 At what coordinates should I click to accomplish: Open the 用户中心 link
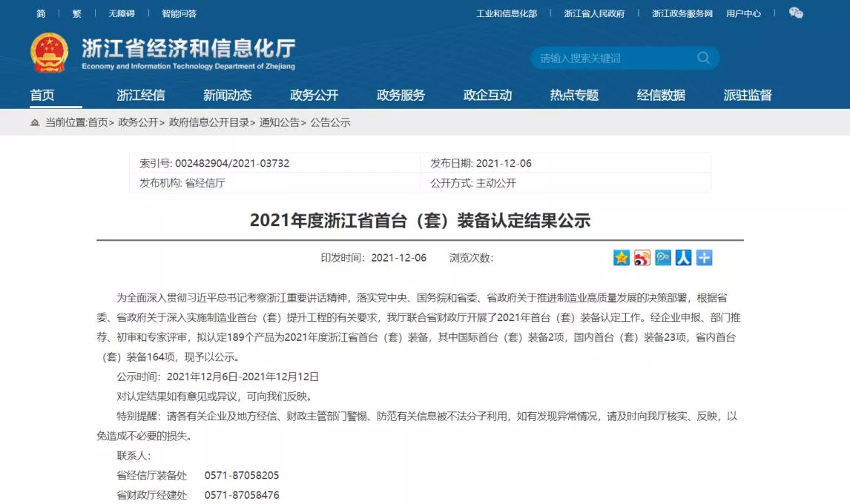coord(743,13)
